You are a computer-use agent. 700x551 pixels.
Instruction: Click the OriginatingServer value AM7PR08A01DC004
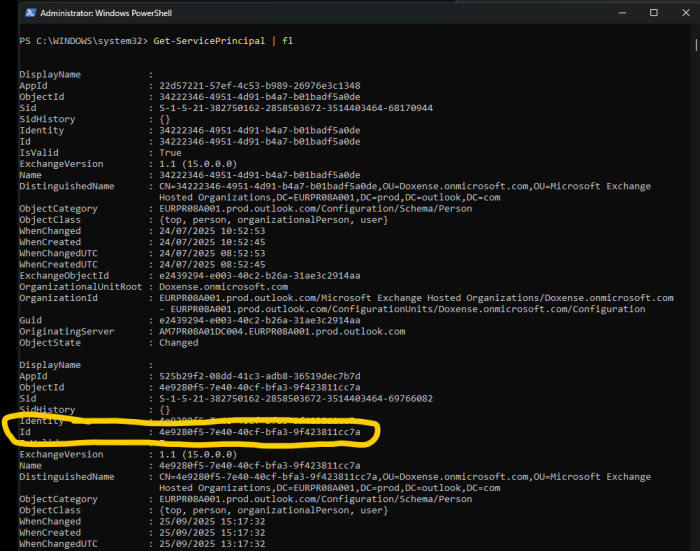pos(282,331)
